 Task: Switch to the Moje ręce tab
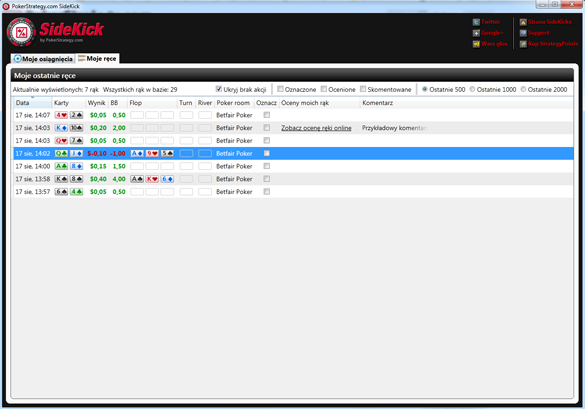pyautogui.click(x=98, y=58)
